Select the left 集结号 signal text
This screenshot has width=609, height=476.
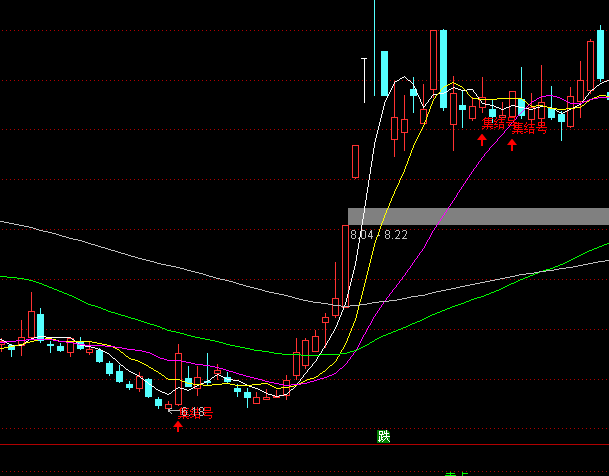(497, 123)
